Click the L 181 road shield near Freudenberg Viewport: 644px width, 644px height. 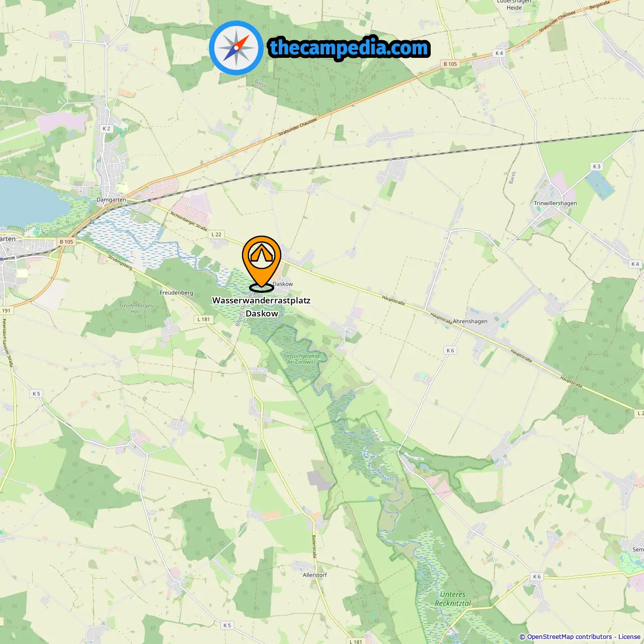point(204,319)
